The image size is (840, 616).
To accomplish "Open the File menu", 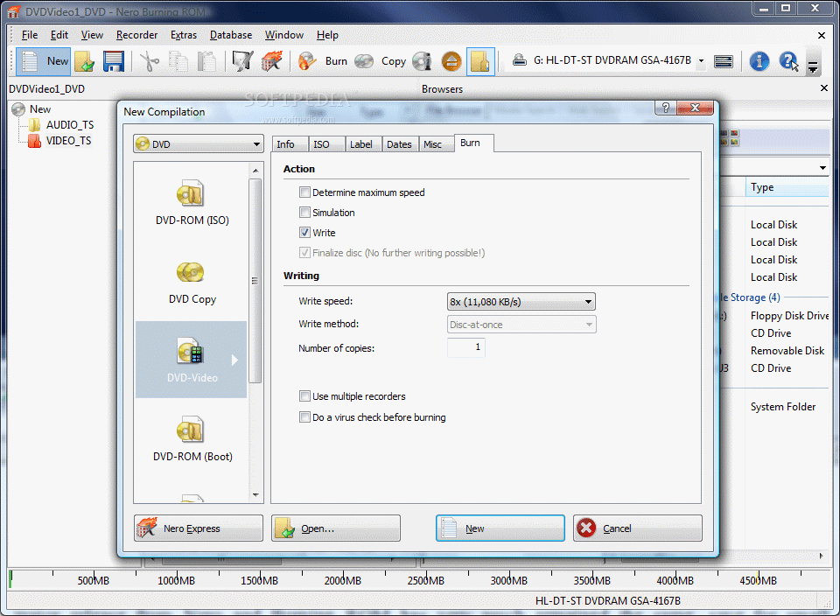I will [30, 35].
